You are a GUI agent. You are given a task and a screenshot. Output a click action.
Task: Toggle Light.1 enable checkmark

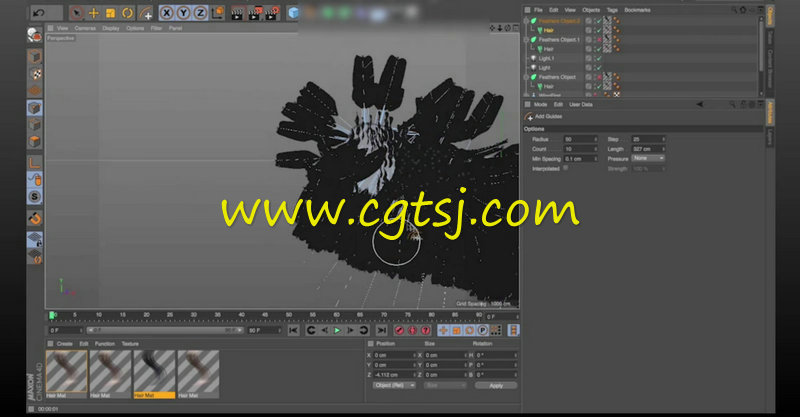599,58
